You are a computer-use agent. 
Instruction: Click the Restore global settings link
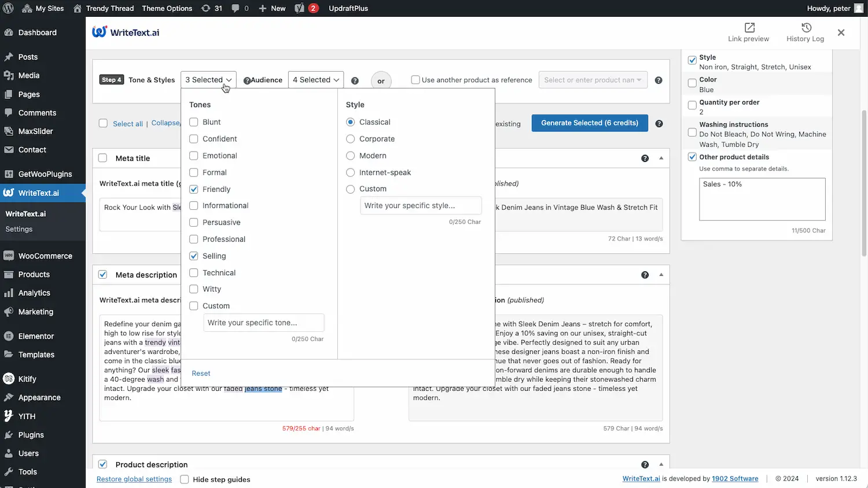pyautogui.click(x=134, y=479)
